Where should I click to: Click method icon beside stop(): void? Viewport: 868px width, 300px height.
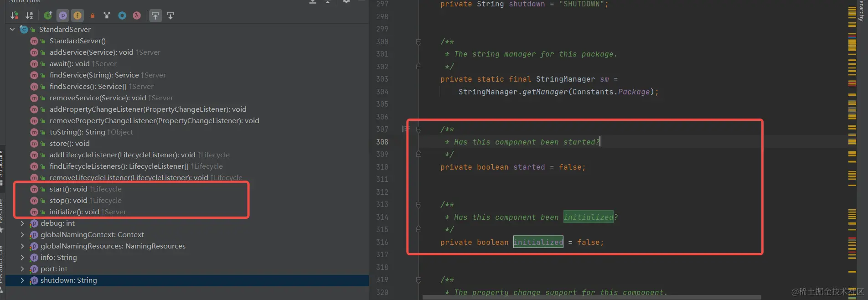[x=34, y=200]
